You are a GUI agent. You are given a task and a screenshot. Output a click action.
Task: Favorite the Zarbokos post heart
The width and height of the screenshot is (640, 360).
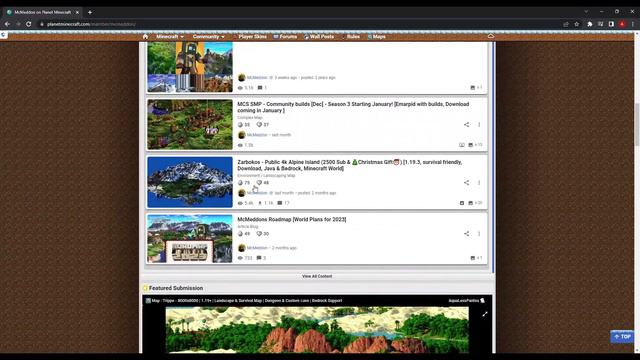point(259,182)
